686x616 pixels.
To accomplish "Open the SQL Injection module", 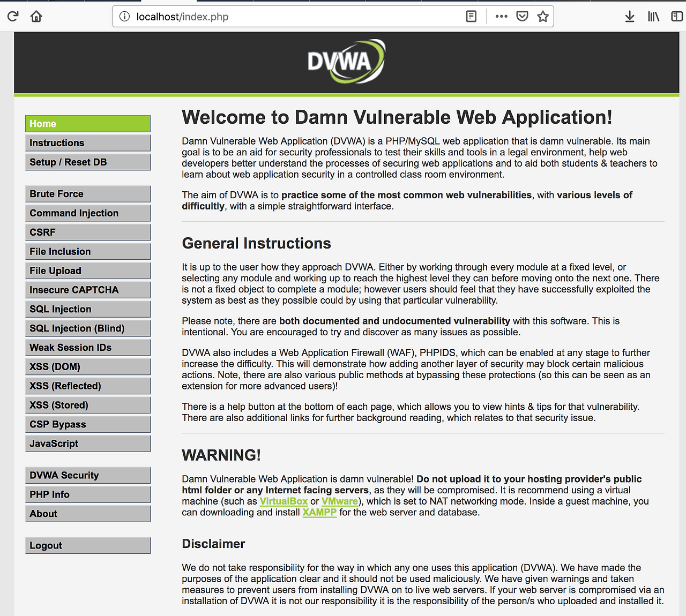I will [x=88, y=309].
